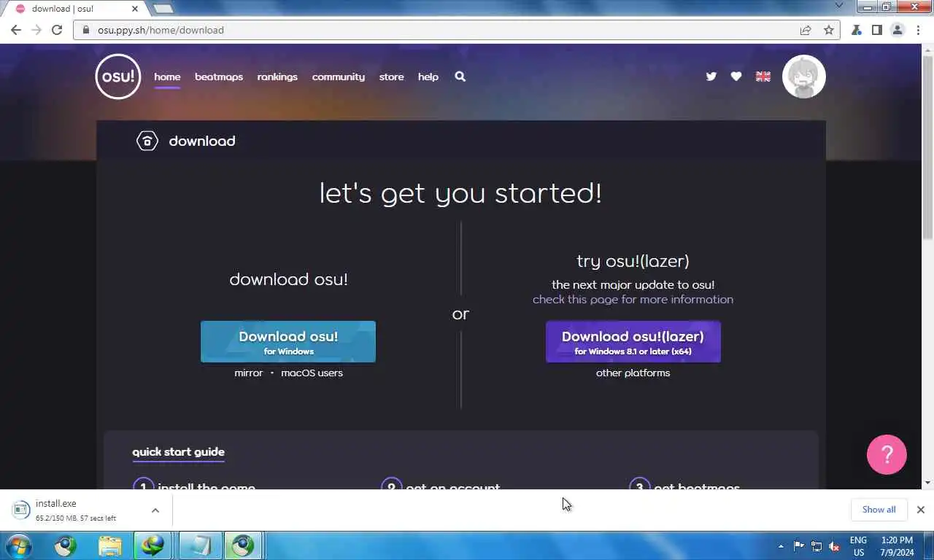Click the download page header icon

(147, 141)
